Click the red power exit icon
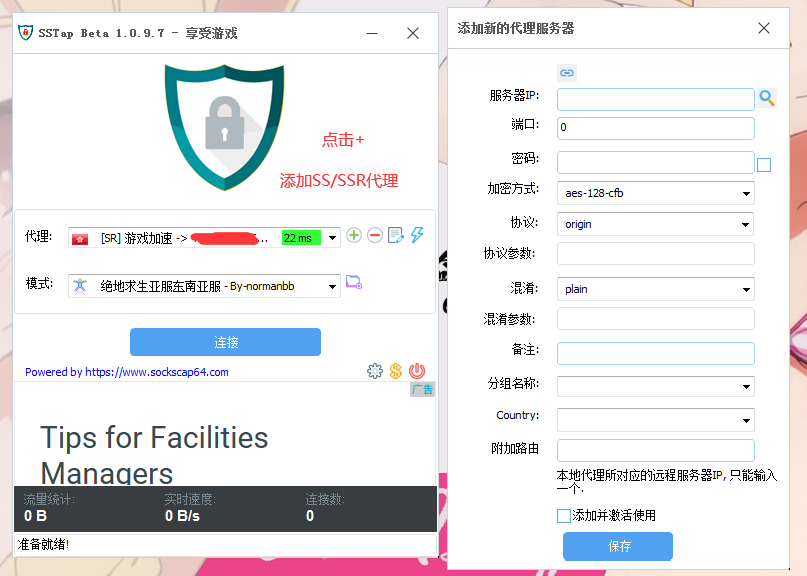This screenshot has width=807, height=576. [417, 371]
